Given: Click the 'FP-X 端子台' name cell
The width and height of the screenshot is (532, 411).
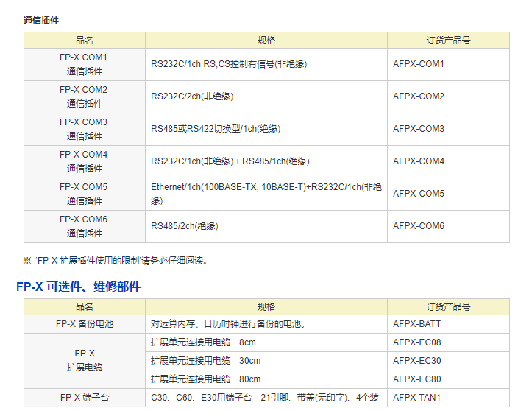Looking at the screenshot, I should [x=85, y=398].
